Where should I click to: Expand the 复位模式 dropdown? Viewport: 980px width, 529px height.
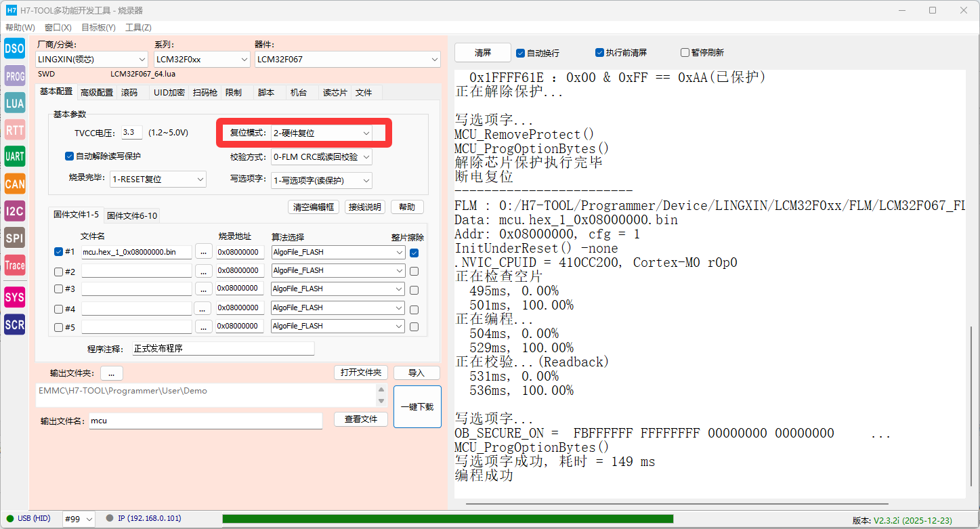coord(321,133)
